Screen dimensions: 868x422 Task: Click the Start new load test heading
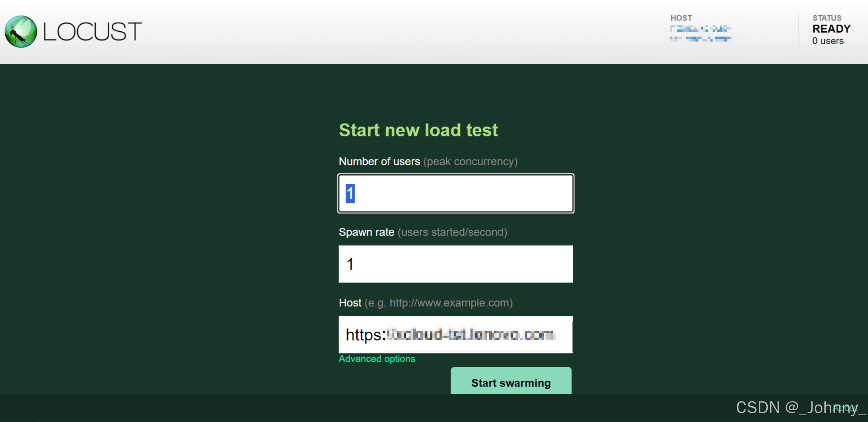point(418,130)
